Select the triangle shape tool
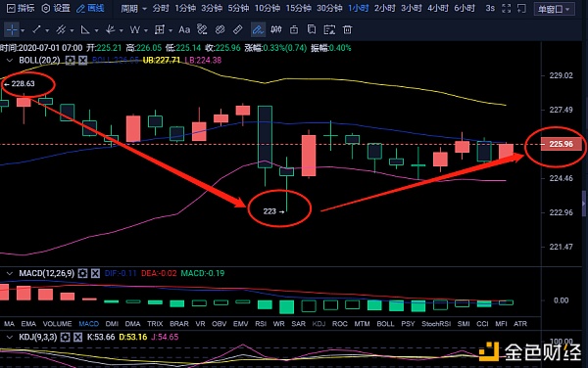The image size is (588, 368). (85, 29)
